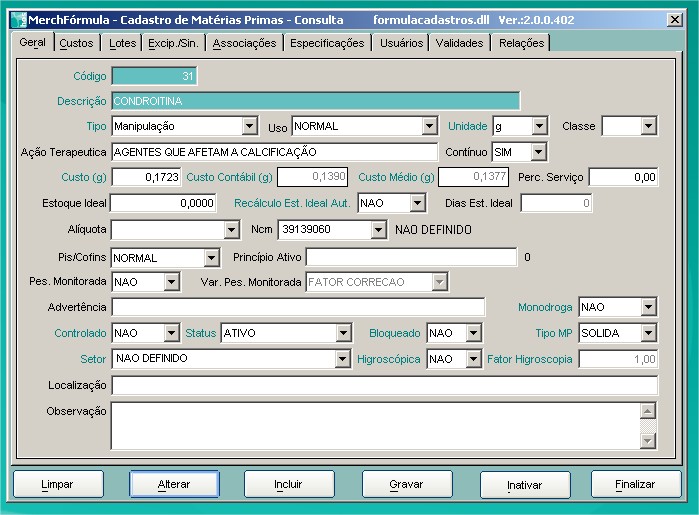Viewport: 699px width, 515px height.
Task: Open the Uso dropdown set to NORMAL
Action: pos(429,127)
